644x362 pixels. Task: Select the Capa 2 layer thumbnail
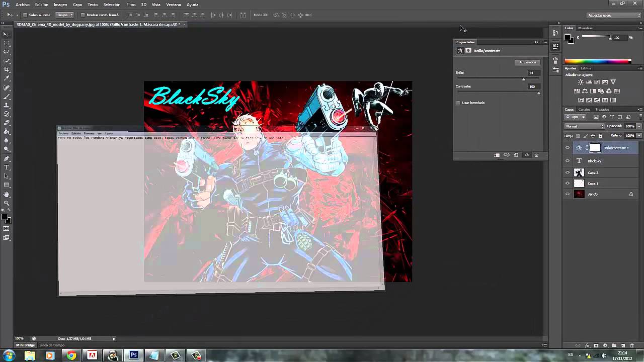pos(579,172)
